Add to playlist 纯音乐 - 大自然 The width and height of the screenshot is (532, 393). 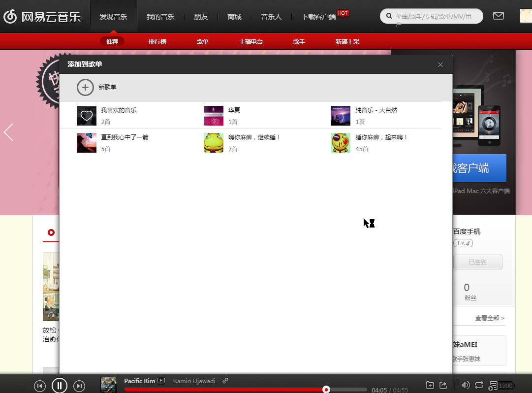(x=376, y=110)
